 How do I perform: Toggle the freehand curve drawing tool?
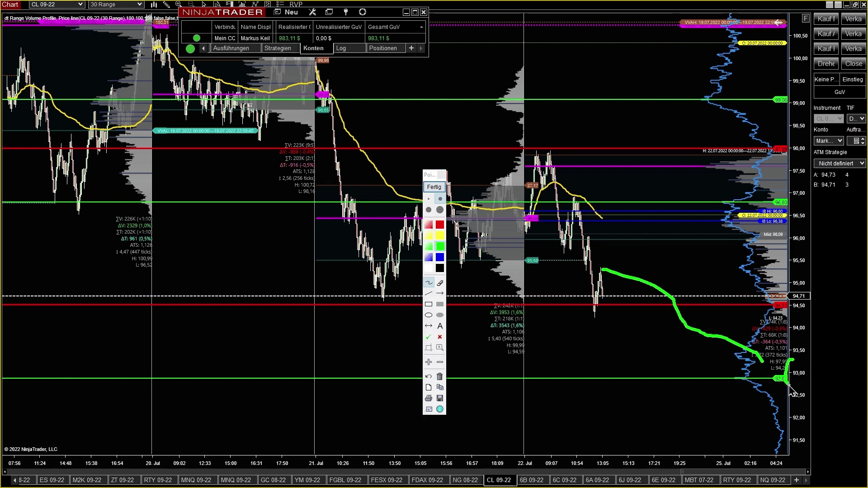(x=429, y=283)
